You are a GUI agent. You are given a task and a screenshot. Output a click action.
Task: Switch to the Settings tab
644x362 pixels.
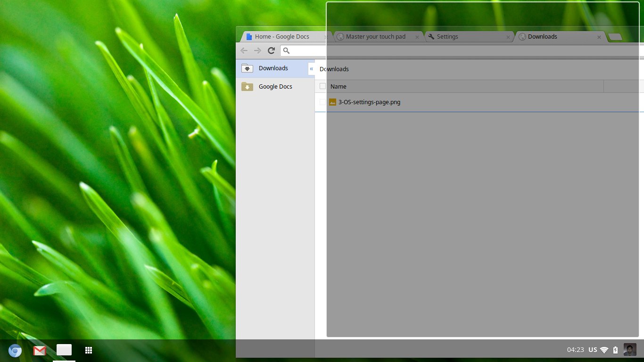coord(464,37)
